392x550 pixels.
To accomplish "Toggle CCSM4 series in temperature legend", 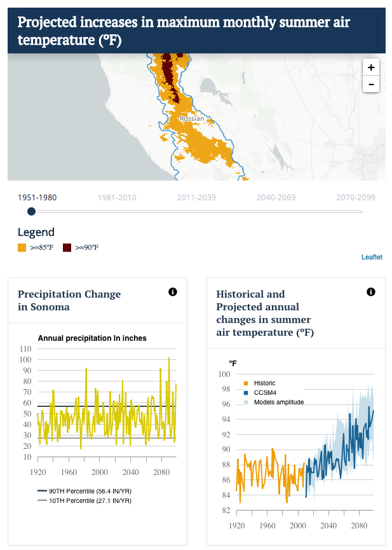I will 260,392.
